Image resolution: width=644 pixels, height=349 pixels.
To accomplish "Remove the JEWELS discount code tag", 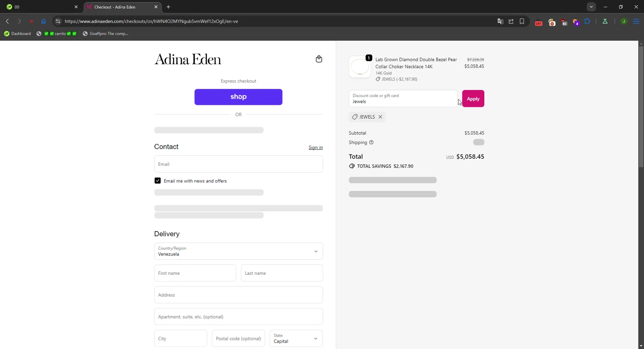I will click(380, 117).
